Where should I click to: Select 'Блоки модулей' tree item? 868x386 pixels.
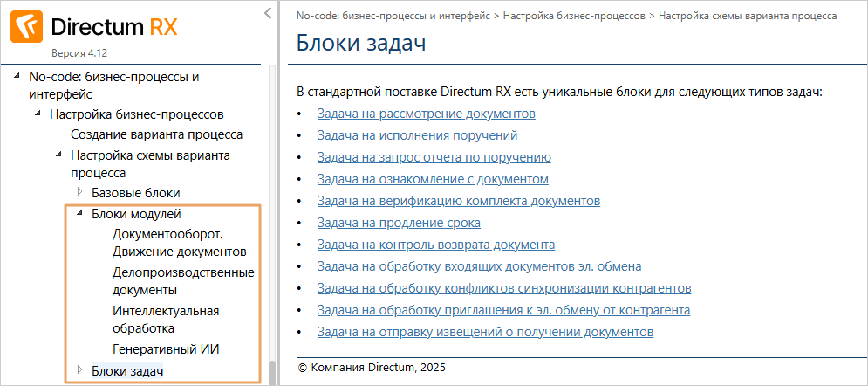(136, 214)
